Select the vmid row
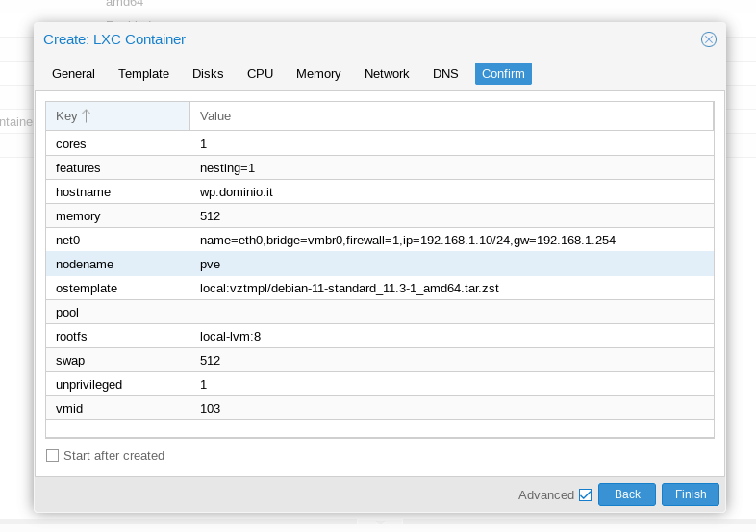The height and width of the screenshot is (532, 756). pos(380,409)
